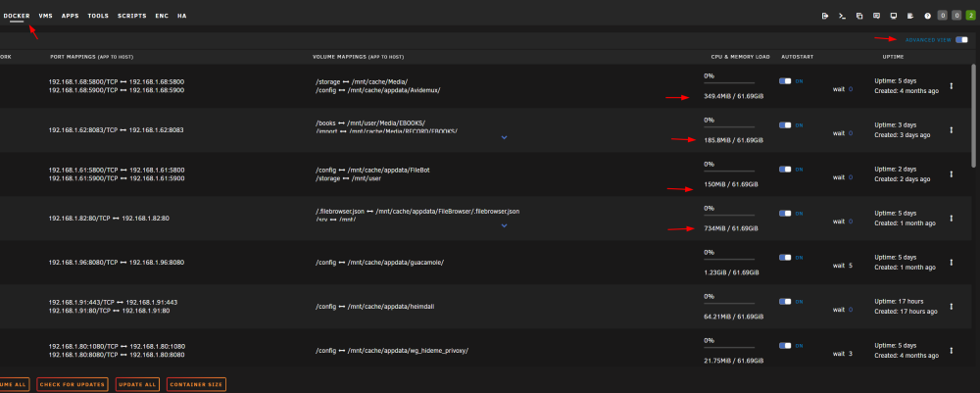Click the Check For Updates button
The width and height of the screenshot is (980, 393).
[x=72, y=384]
